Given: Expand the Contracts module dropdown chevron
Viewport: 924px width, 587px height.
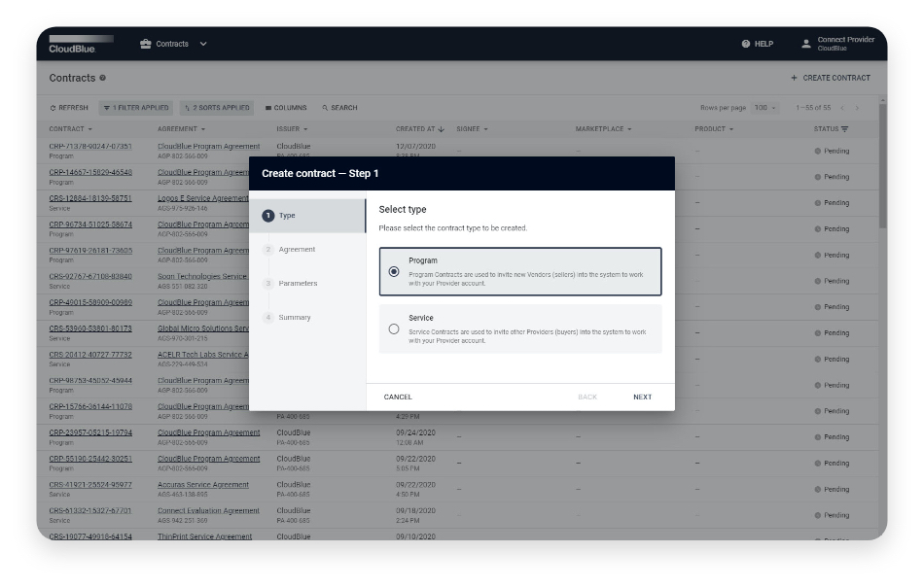Looking at the screenshot, I should coord(203,44).
